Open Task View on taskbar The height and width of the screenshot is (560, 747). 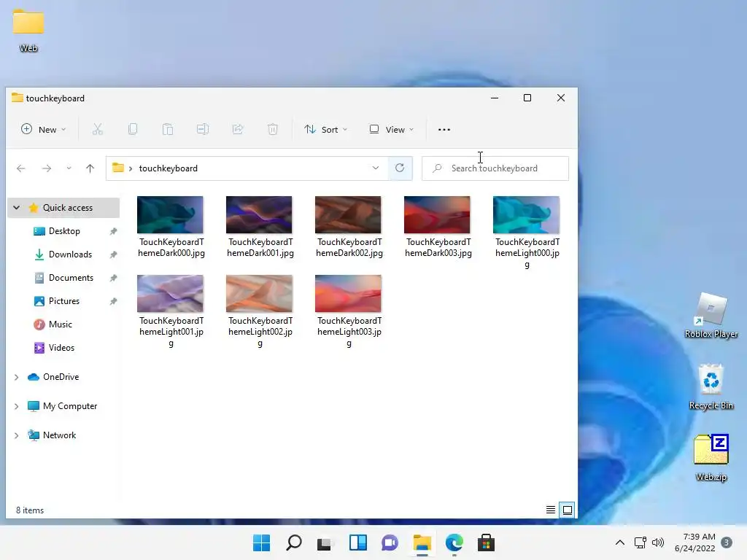[x=325, y=542]
